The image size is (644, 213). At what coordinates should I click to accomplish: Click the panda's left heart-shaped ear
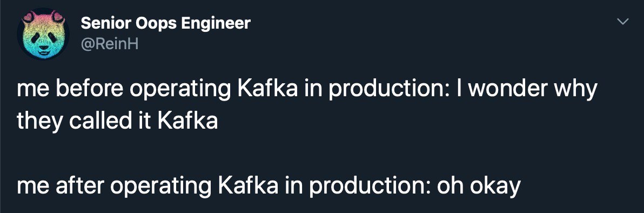click(30, 17)
